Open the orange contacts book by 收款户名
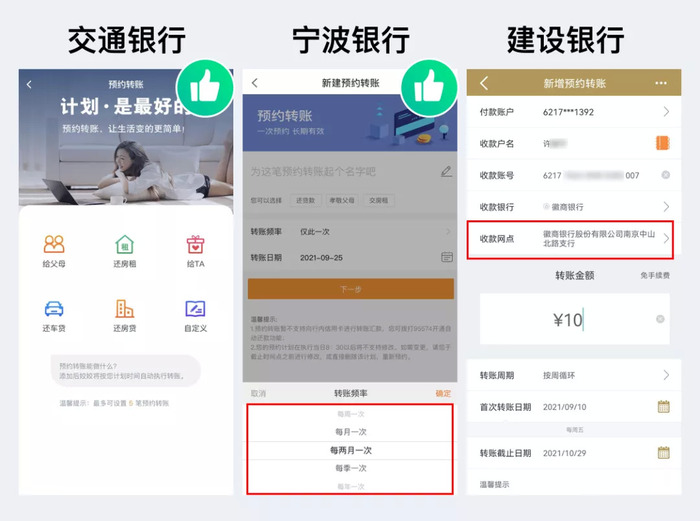The width and height of the screenshot is (700, 521). (663, 143)
